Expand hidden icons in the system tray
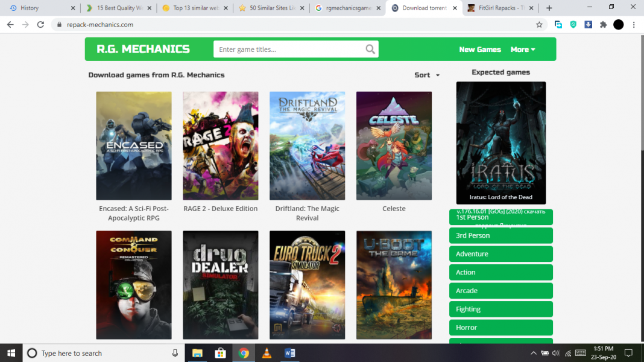Viewport: 644px width, 362px height. [533, 353]
